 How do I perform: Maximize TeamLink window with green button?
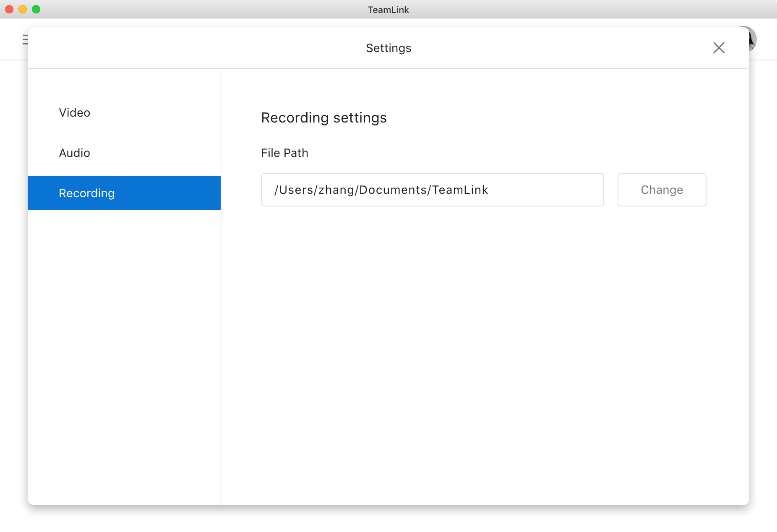pos(36,9)
